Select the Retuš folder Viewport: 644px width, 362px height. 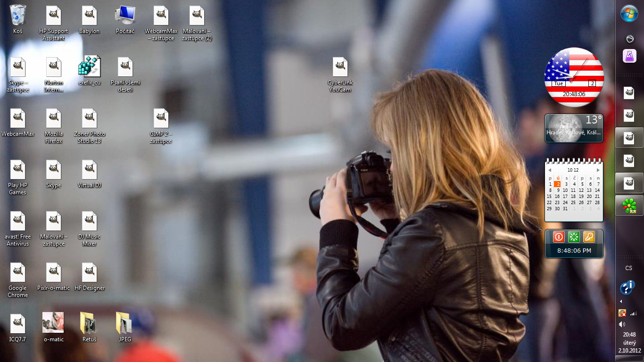tap(89, 323)
